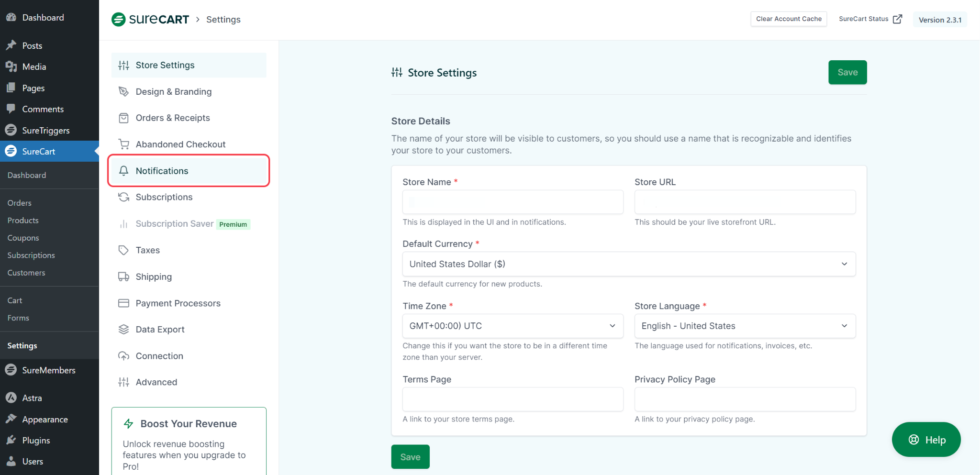Click the Taxes tag icon
980x475 pixels.
tap(123, 250)
